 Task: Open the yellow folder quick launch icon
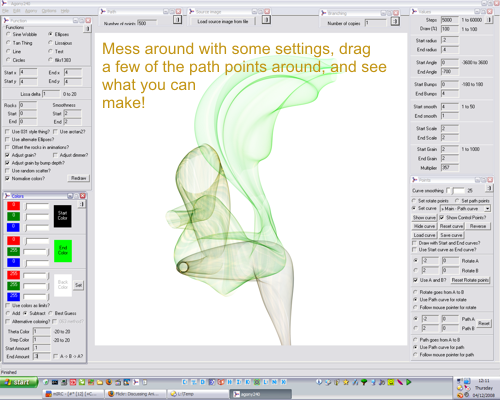point(100,382)
